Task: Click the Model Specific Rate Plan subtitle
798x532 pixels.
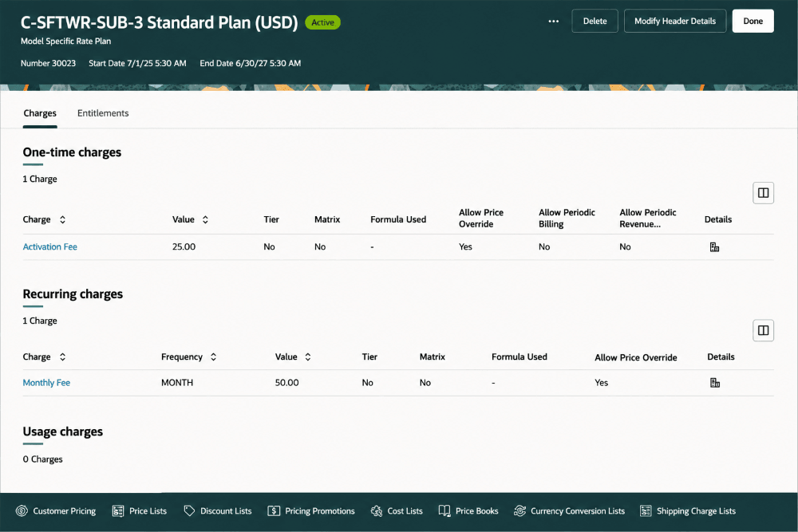Action: tap(65, 41)
